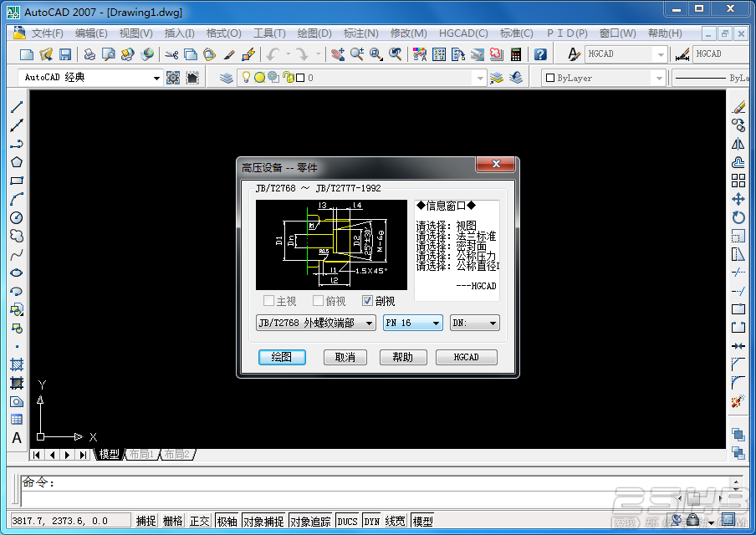Open the 绘图(D) menu
Screen dimensions: 756x535
tap(314, 33)
